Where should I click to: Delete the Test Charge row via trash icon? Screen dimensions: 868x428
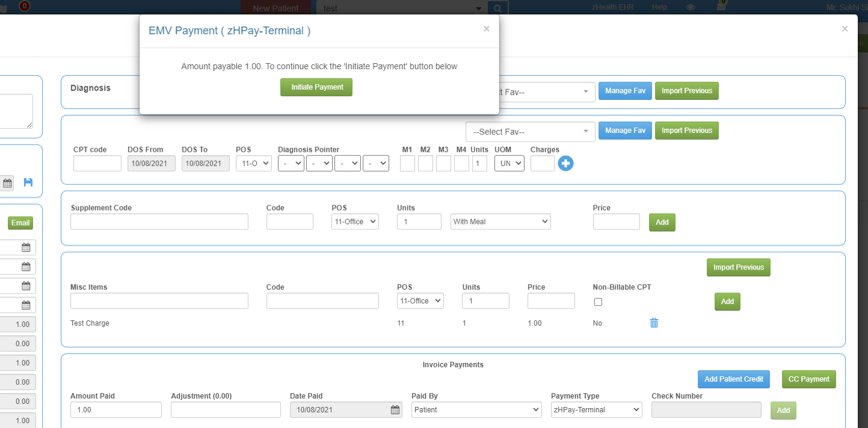pyautogui.click(x=654, y=323)
